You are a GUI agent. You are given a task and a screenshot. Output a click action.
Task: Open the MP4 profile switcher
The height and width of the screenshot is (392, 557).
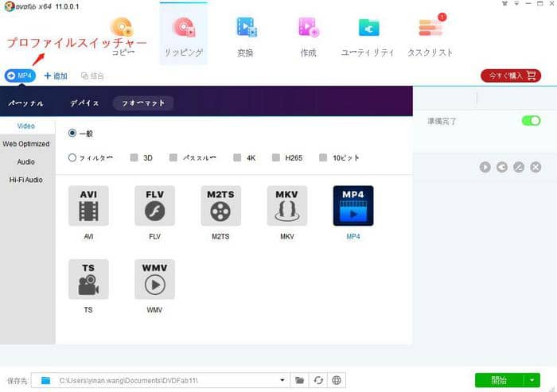coord(21,76)
